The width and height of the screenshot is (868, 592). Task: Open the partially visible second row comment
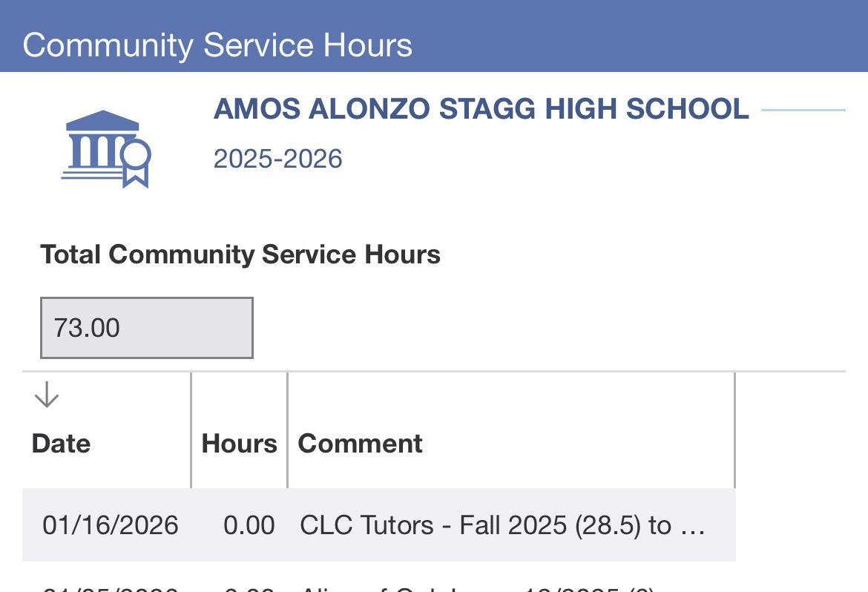click(476, 588)
